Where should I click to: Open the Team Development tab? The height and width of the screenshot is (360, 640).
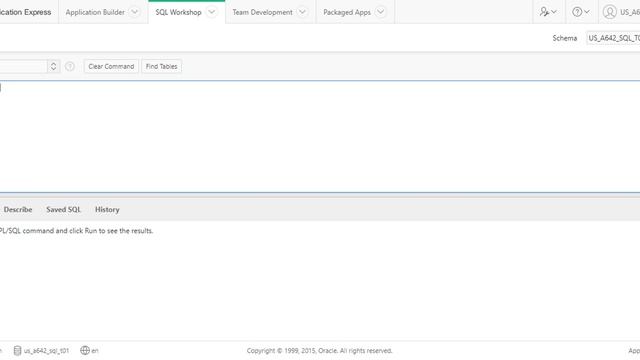(x=262, y=12)
